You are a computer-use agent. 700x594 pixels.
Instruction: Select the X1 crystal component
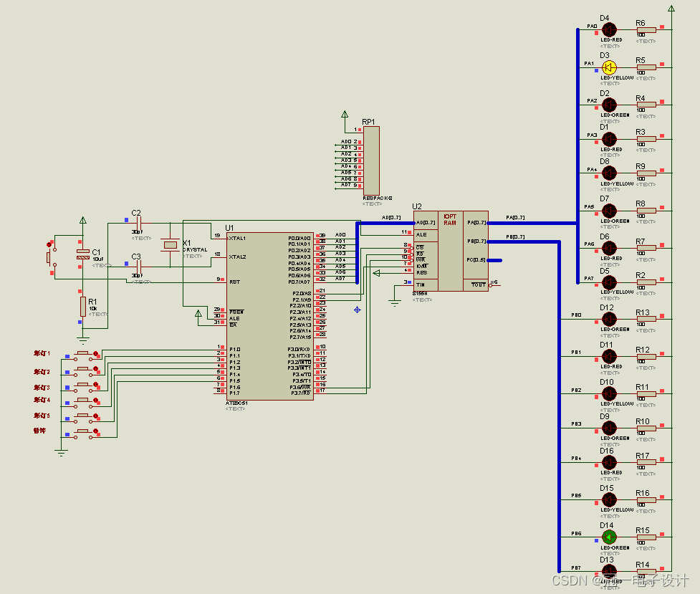click(170, 245)
